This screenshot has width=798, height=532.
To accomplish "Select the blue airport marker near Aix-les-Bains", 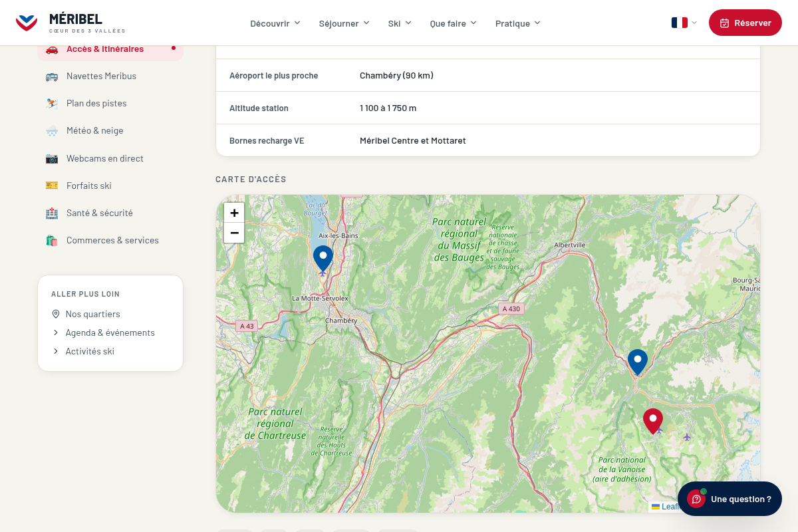I will [x=323, y=259].
